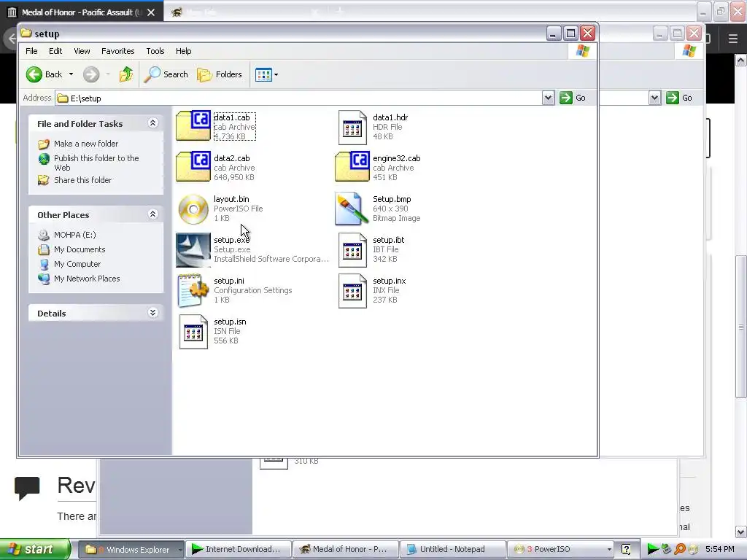Switch to Windows Explorer taskbar group

click(131, 550)
